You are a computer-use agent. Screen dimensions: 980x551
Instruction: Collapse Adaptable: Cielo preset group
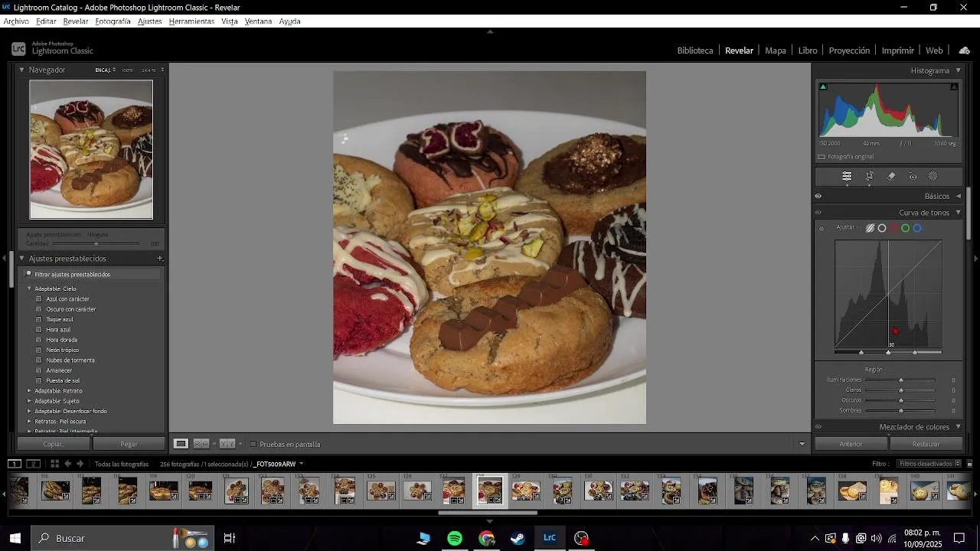[x=29, y=289]
